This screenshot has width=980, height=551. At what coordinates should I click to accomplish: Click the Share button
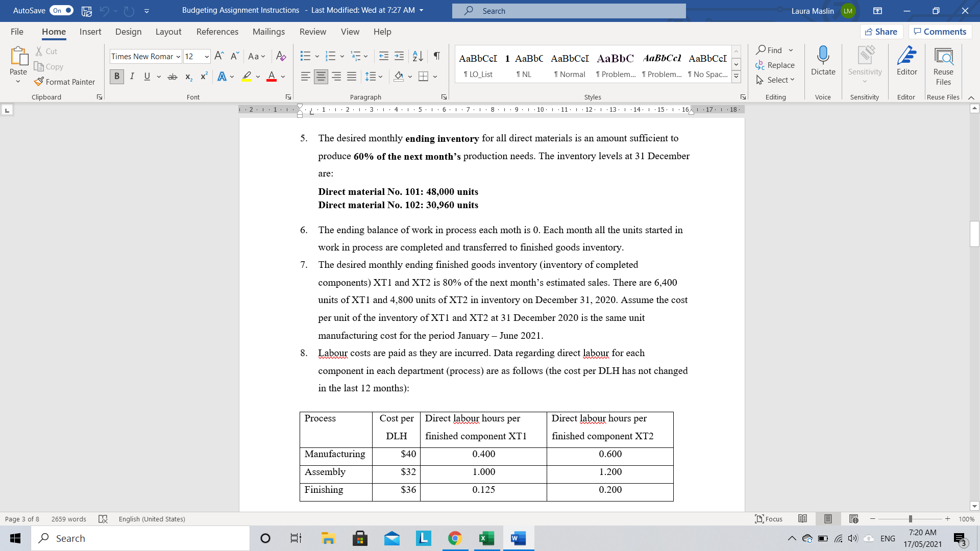(882, 31)
